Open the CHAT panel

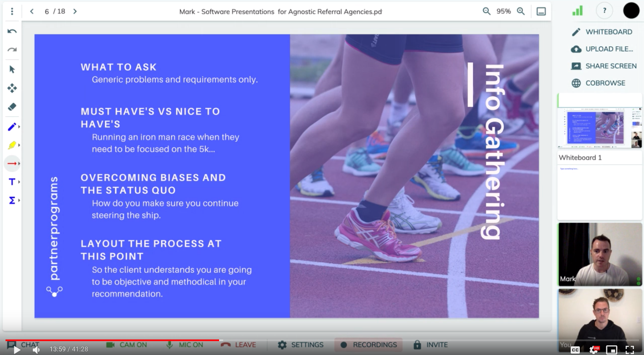[23, 345]
